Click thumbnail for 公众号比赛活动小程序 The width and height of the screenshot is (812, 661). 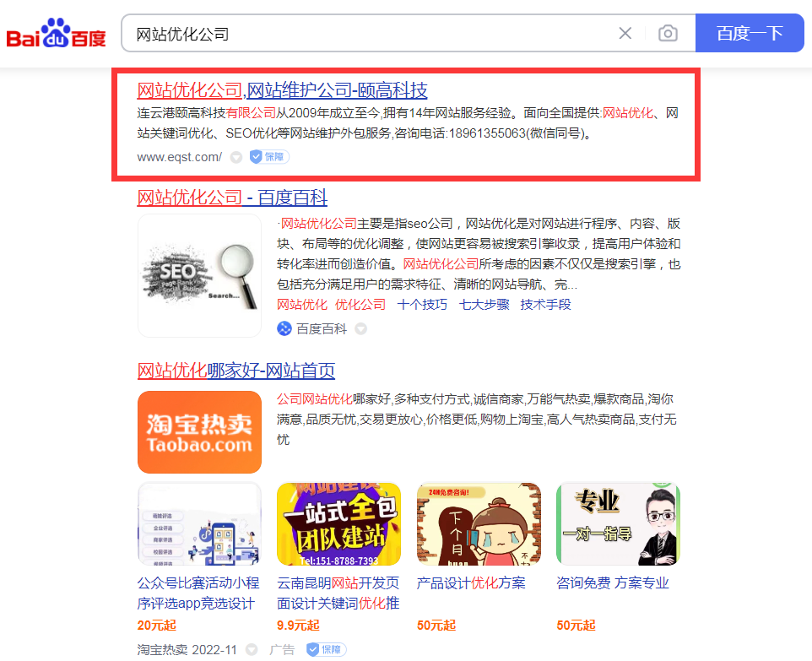point(199,523)
